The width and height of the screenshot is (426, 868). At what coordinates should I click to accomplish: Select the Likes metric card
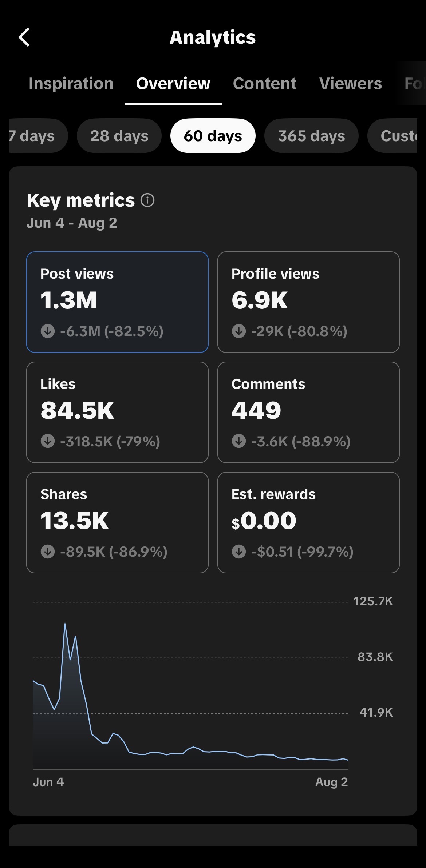click(117, 412)
